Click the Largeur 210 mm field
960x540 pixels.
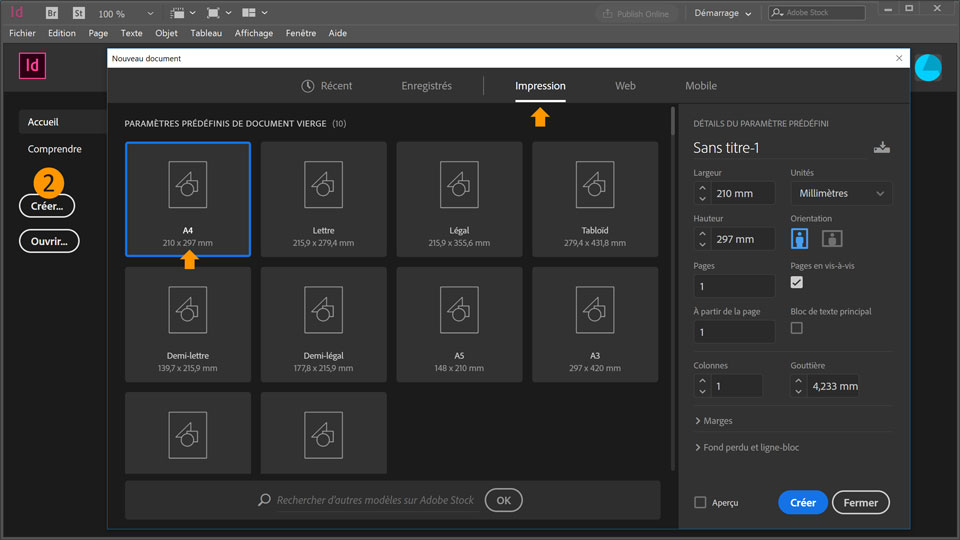tap(743, 193)
